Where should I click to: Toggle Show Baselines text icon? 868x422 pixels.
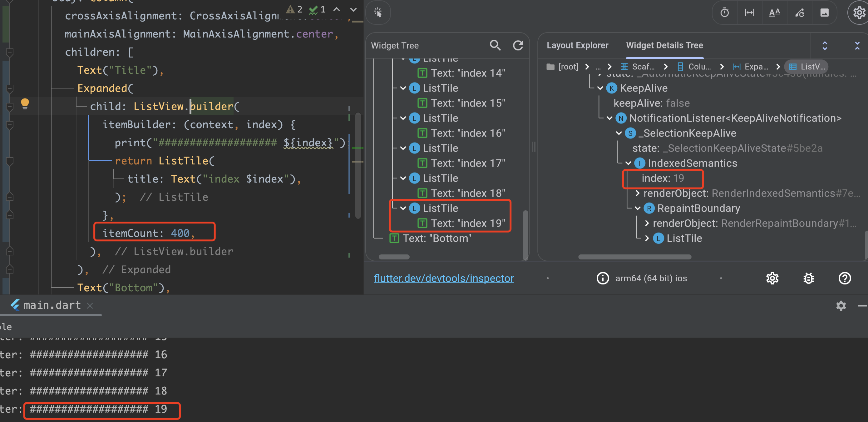[x=774, y=13]
